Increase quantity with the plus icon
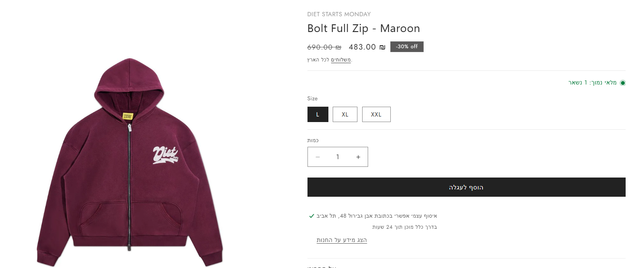This screenshot has width=644, height=268. (x=358, y=157)
